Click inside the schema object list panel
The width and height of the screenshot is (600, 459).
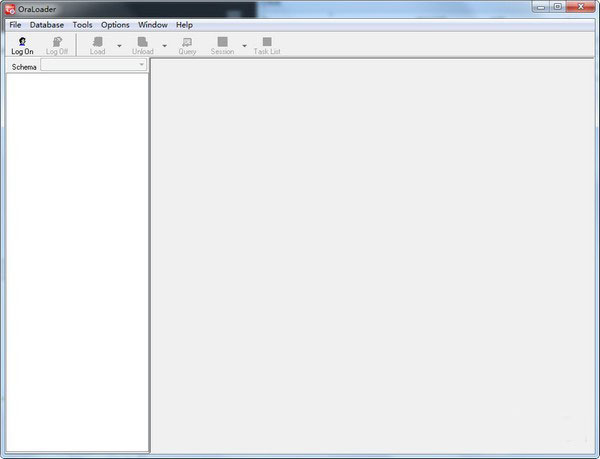[77, 262]
